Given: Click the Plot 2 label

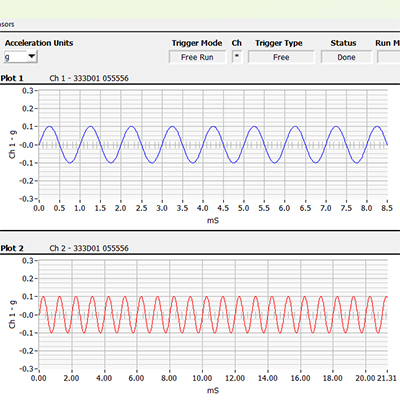Looking at the screenshot, I should coord(12,248).
